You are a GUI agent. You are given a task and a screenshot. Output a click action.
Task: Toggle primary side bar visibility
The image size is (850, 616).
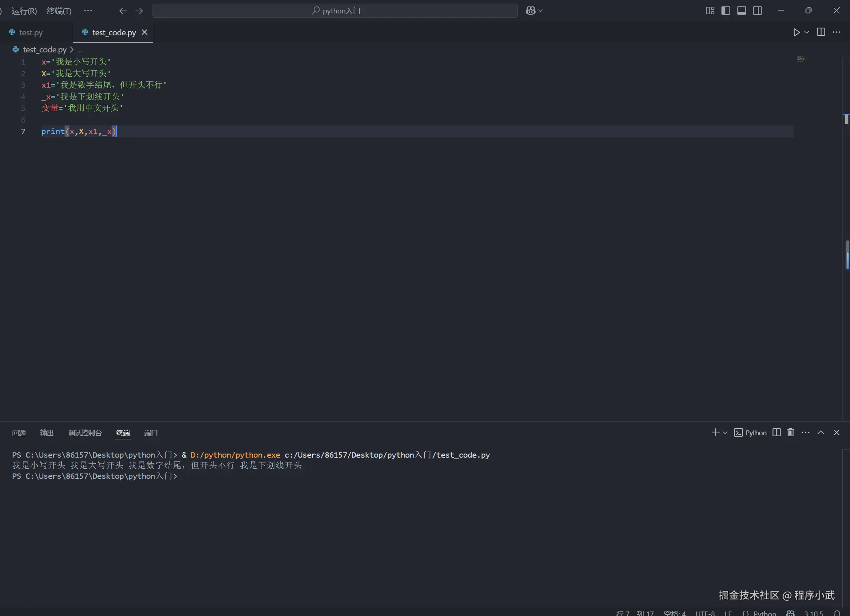pyautogui.click(x=726, y=11)
